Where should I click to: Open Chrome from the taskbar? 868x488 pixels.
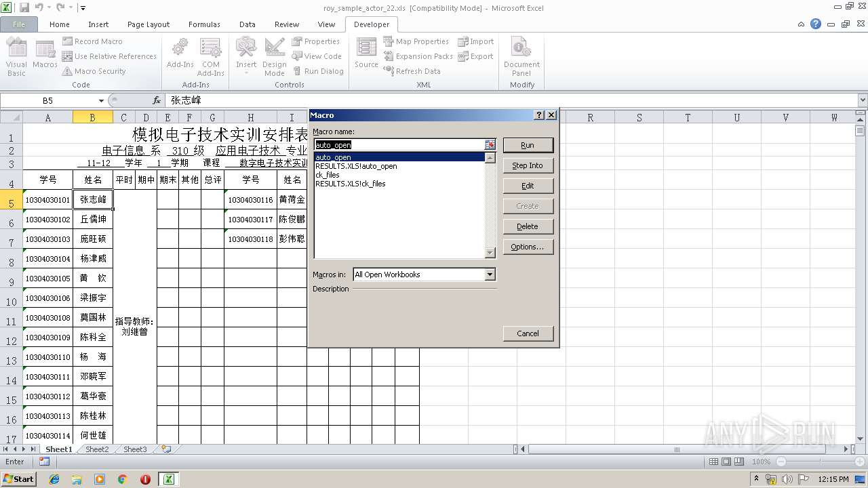123,479
